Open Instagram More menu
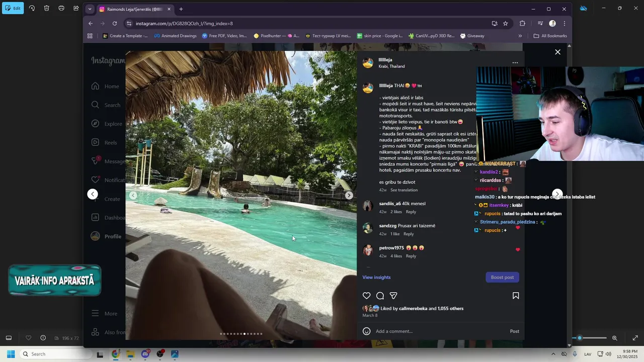The width and height of the screenshot is (644, 362). [x=105, y=313]
